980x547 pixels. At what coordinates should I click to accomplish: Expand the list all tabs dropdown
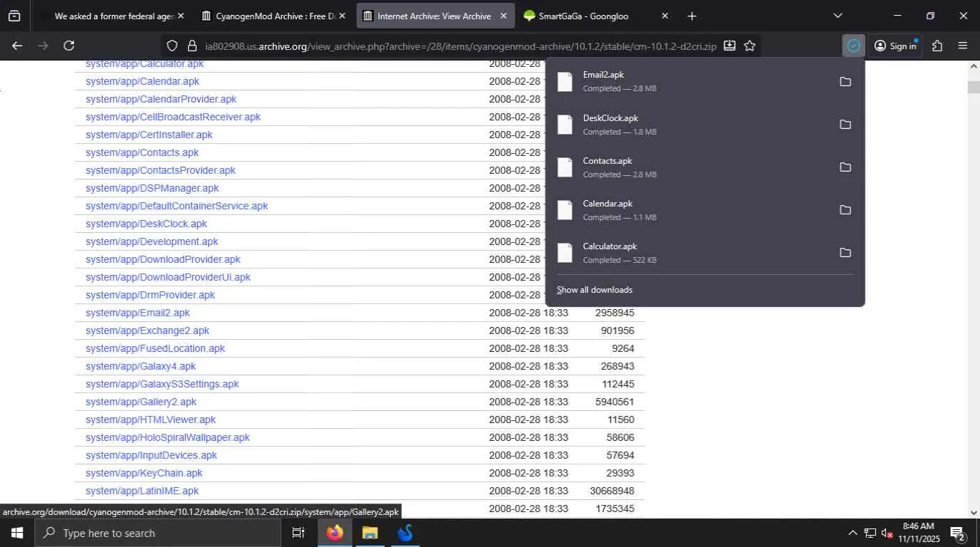pyautogui.click(x=838, y=16)
